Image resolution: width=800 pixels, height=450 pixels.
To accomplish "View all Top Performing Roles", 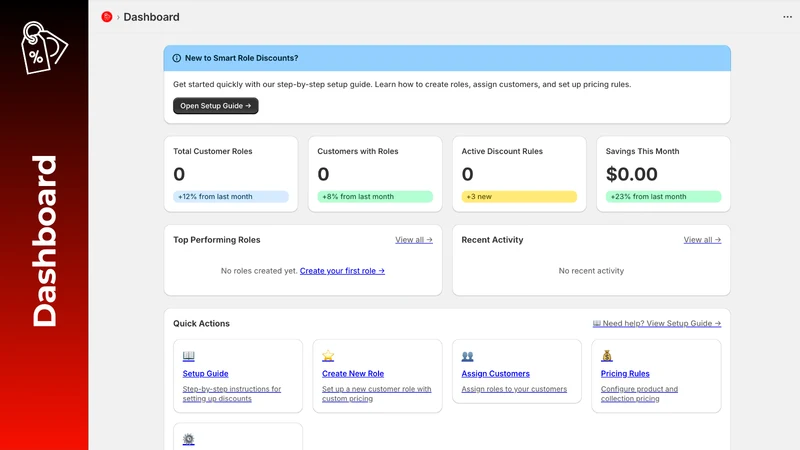I will tap(414, 240).
